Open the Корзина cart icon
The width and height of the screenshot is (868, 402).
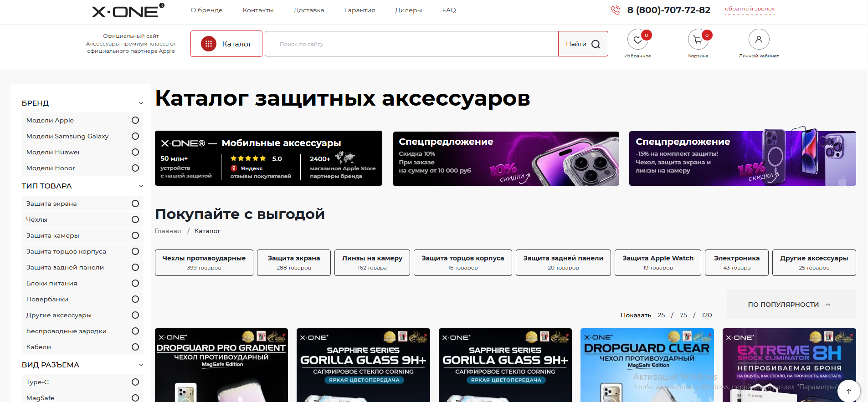(x=698, y=40)
